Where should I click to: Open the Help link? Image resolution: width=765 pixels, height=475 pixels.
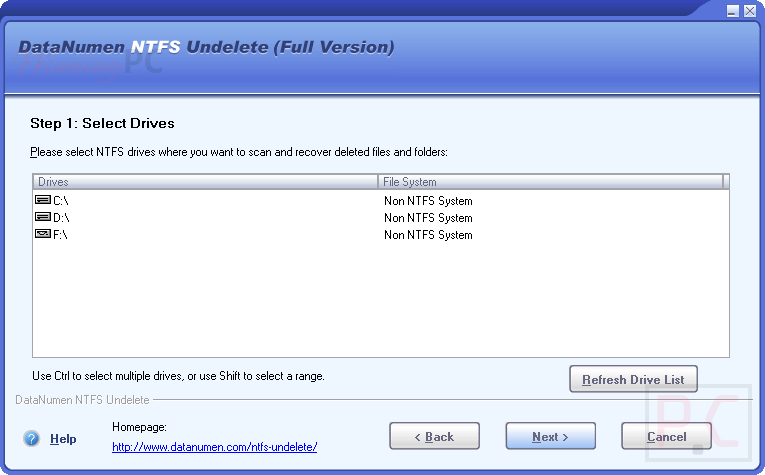point(63,438)
